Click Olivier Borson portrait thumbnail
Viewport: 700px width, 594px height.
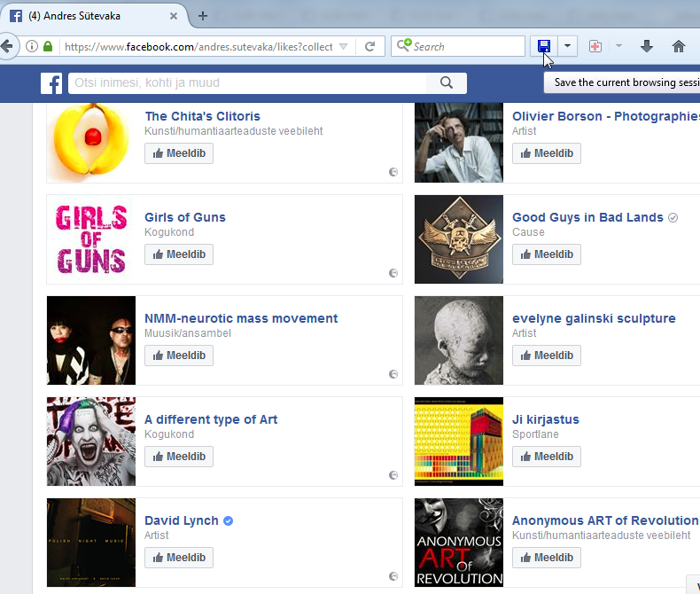click(x=459, y=142)
